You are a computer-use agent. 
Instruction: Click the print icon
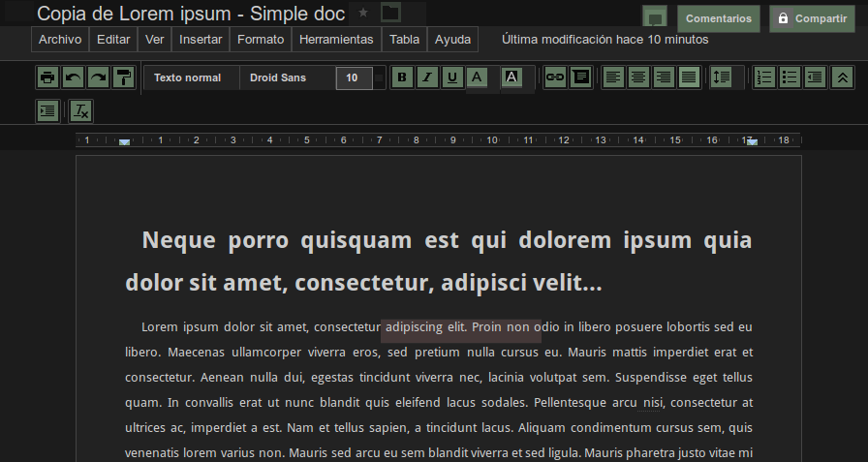coord(47,77)
